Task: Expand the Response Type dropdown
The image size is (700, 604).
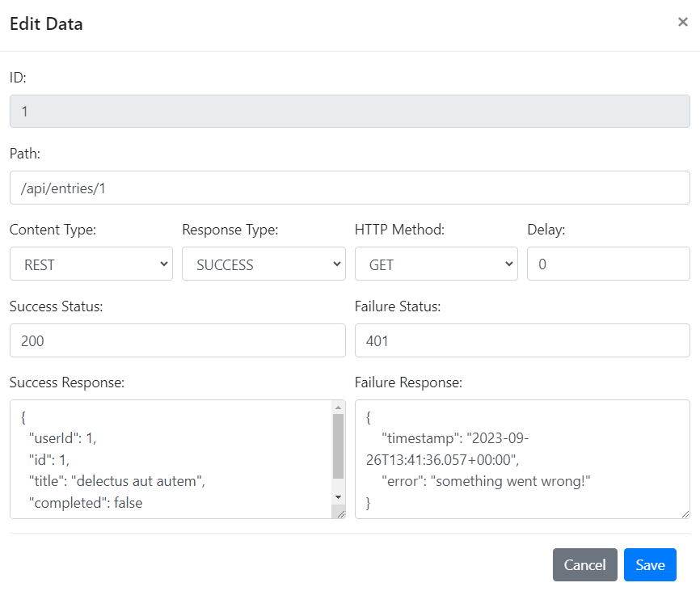Action: click(x=264, y=264)
